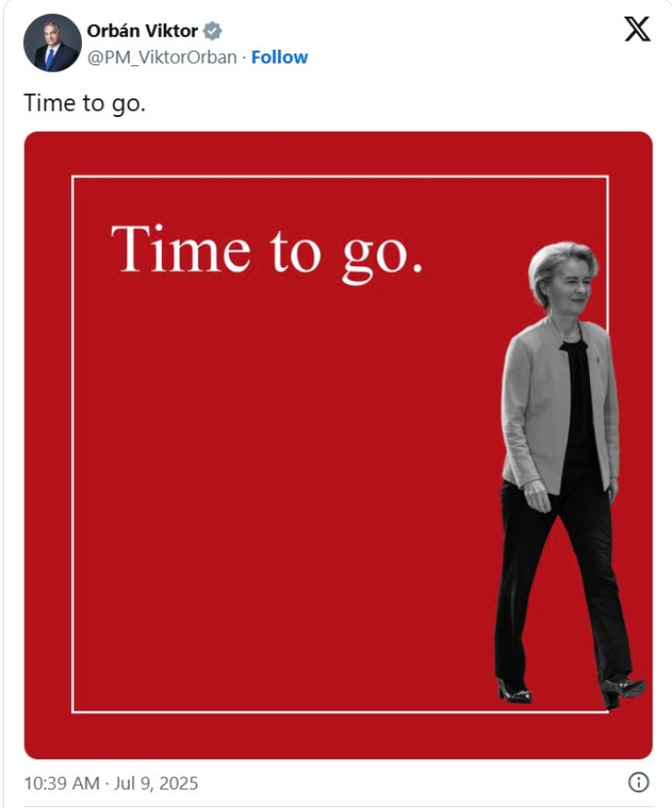The height and width of the screenshot is (808, 672).
Task: Click the @PM_ViktorOrban handle
Action: point(162,57)
